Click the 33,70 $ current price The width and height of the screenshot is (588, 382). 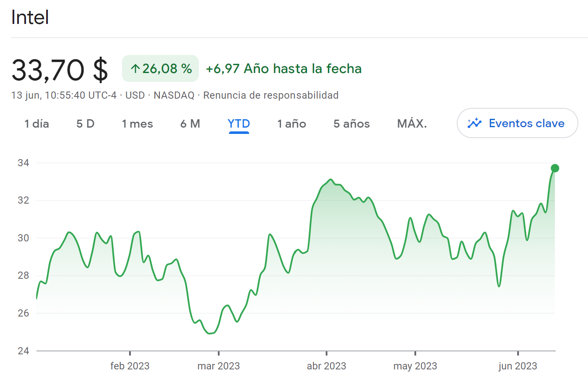pyautogui.click(x=60, y=70)
